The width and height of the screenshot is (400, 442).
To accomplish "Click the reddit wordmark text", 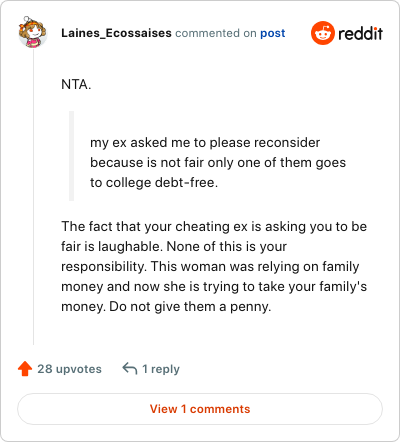I will coord(360,33).
